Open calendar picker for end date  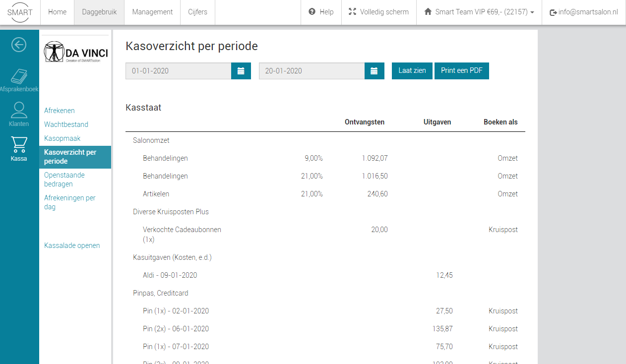coord(375,71)
